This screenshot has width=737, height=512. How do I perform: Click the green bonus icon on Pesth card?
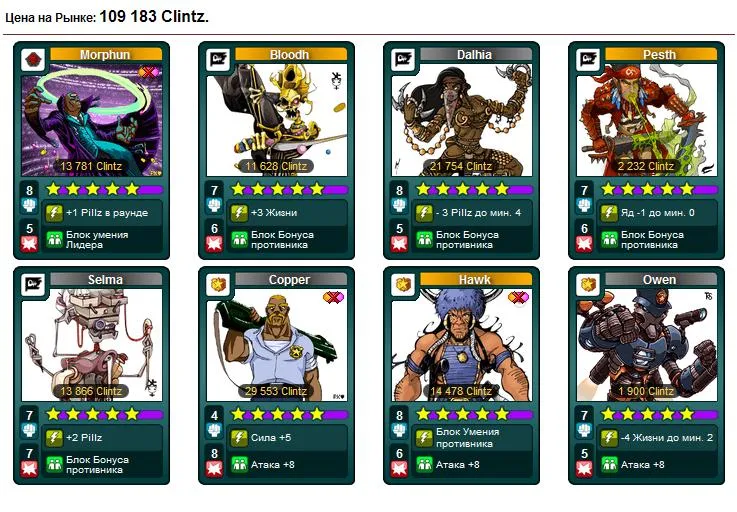[x=609, y=240]
